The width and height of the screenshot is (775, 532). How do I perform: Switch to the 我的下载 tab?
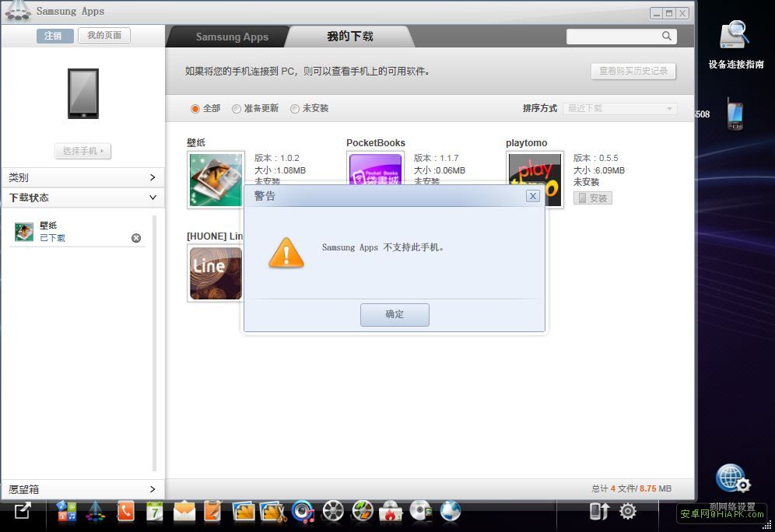(350, 36)
